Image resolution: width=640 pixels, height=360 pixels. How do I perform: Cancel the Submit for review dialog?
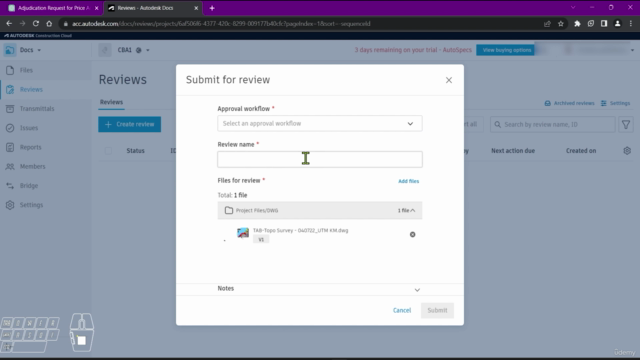pyautogui.click(x=402, y=310)
